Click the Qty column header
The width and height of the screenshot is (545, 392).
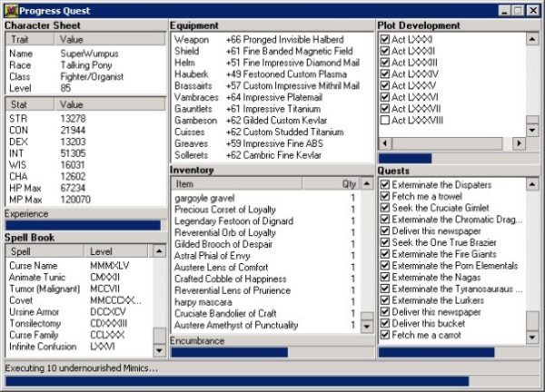[x=332, y=183]
